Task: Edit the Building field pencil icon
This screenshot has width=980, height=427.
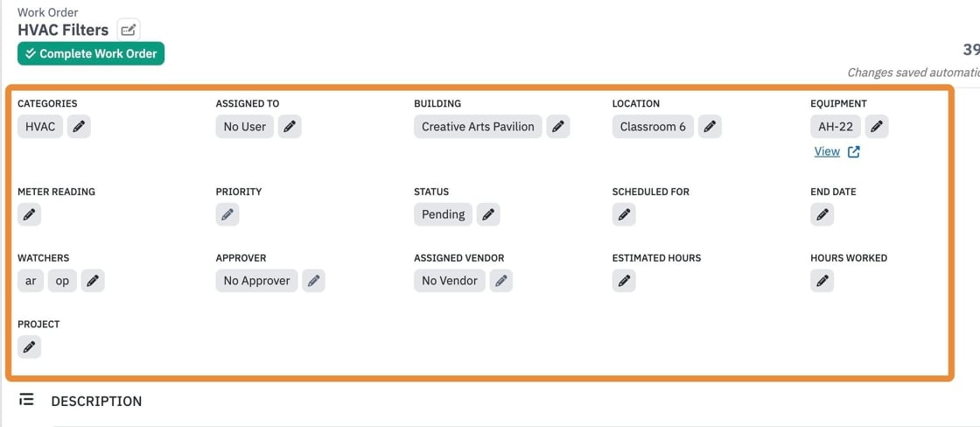Action: 557,127
